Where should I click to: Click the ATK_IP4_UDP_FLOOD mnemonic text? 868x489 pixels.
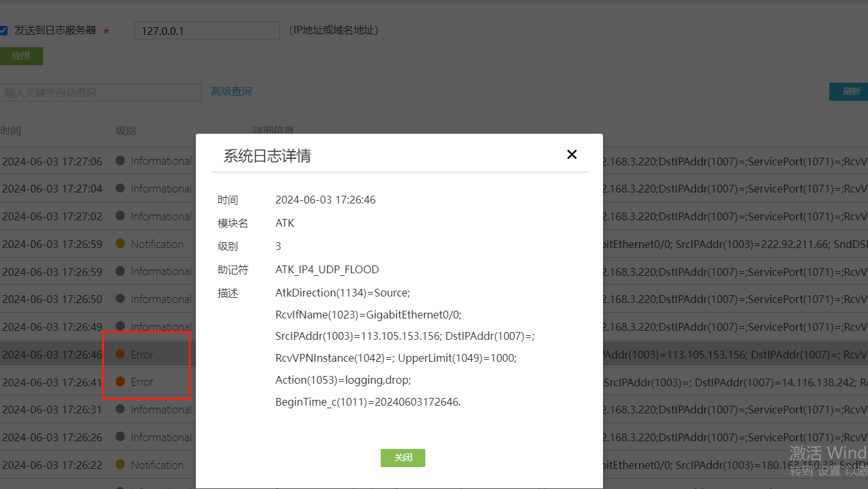pyautogui.click(x=327, y=269)
